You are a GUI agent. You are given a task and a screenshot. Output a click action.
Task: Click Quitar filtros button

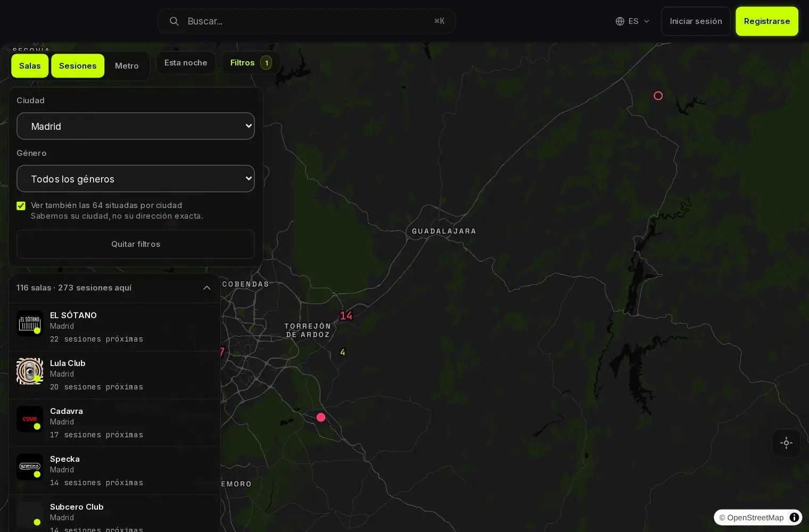[136, 244]
